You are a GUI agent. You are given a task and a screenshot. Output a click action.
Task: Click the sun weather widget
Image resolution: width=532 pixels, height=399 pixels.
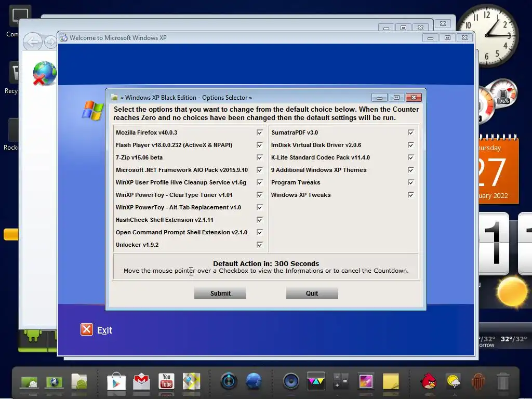512,292
